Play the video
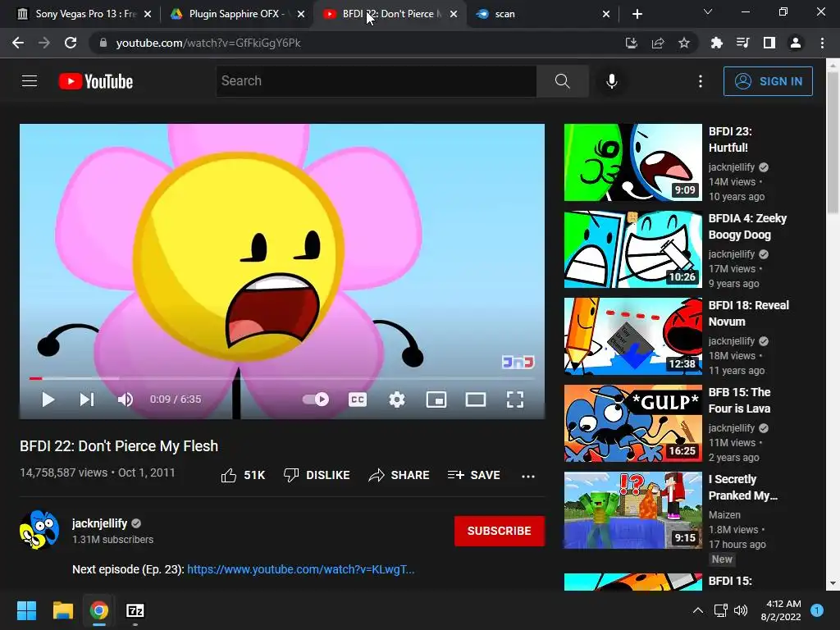 (x=48, y=399)
